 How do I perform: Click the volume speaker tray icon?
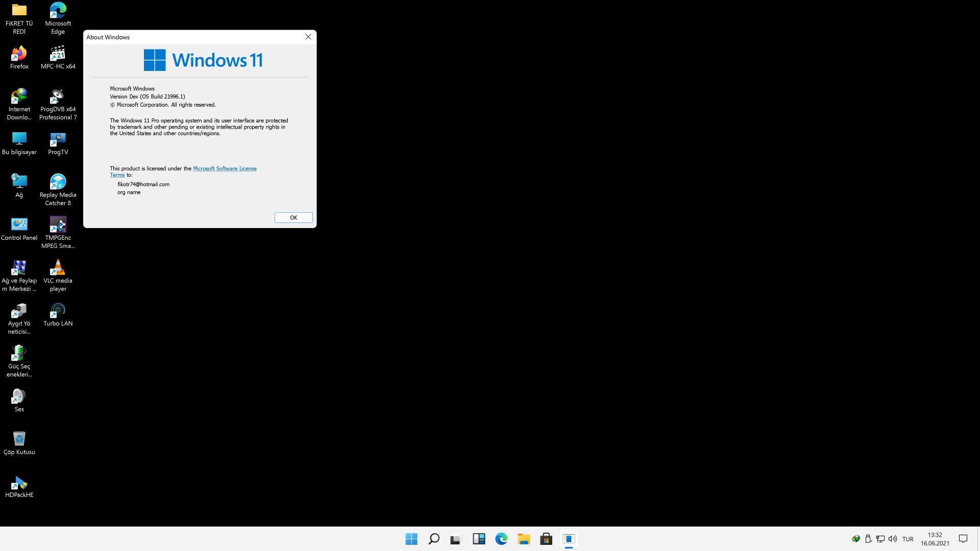click(x=893, y=539)
